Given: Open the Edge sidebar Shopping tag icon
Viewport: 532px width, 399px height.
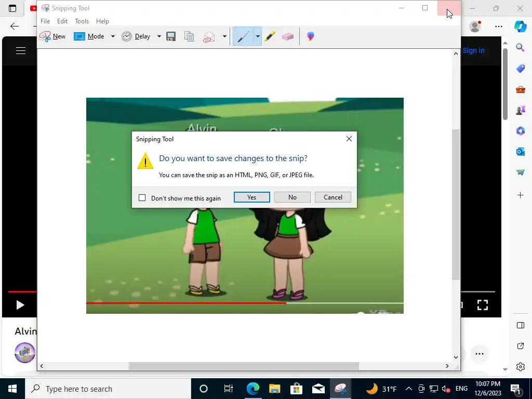Looking at the screenshot, I should (520, 69).
